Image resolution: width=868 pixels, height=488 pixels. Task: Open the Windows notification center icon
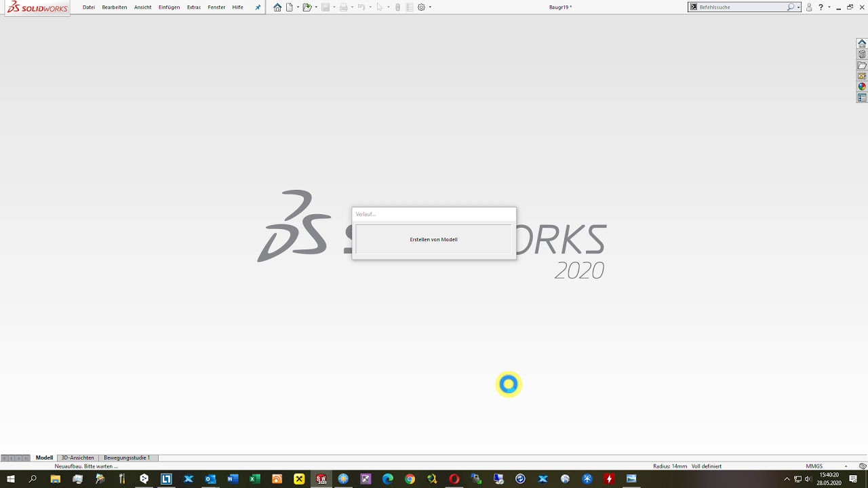[x=852, y=479]
